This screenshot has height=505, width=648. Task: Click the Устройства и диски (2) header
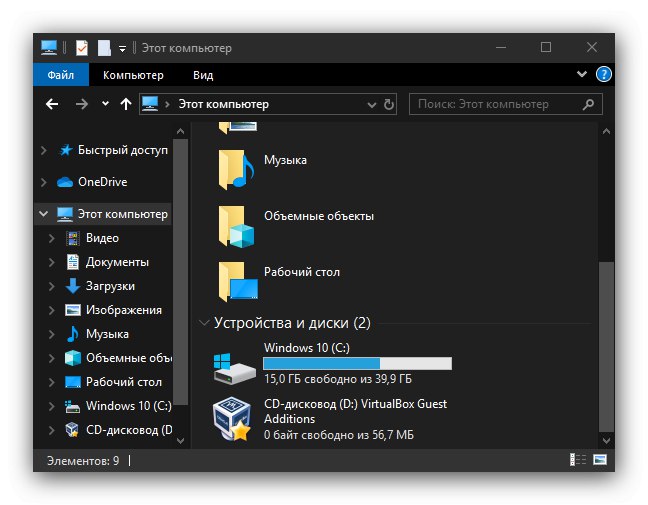pos(292,323)
